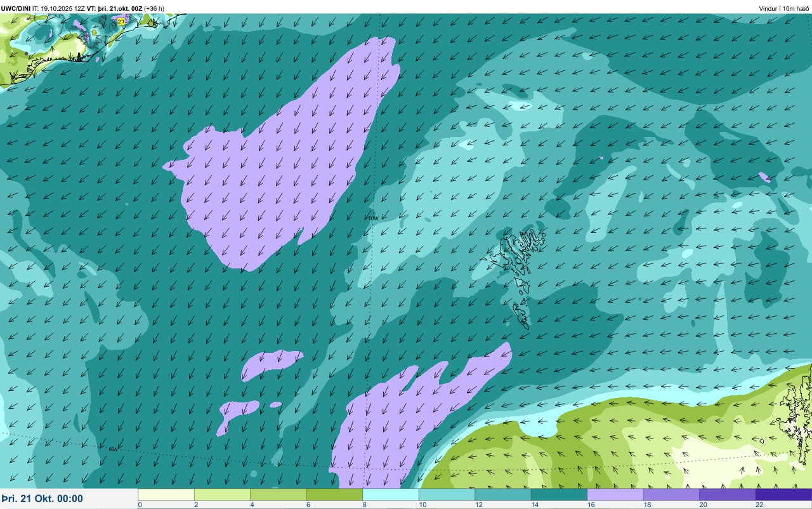The height and width of the screenshot is (509, 812).
Task: Click the 'Vindur í 10m hæð' title text
Action: pyautogui.click(x=784, y=9)
